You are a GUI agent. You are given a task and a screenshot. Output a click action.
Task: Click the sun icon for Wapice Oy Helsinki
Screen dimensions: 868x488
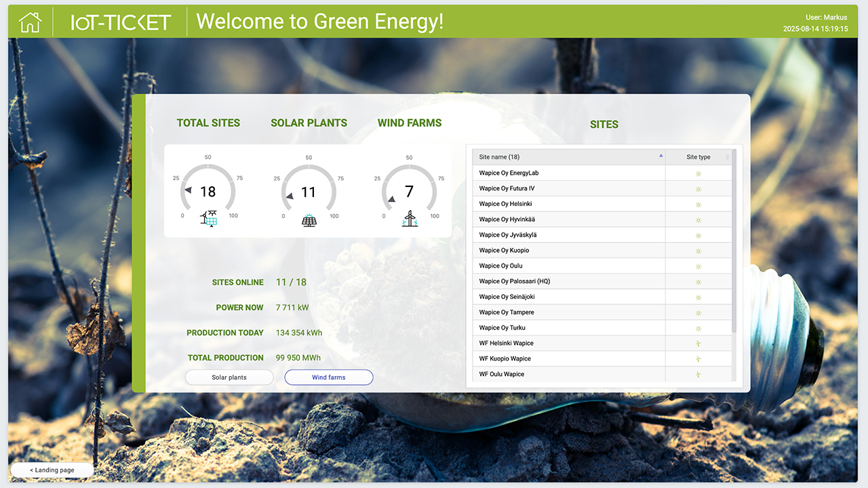point(698,205)
